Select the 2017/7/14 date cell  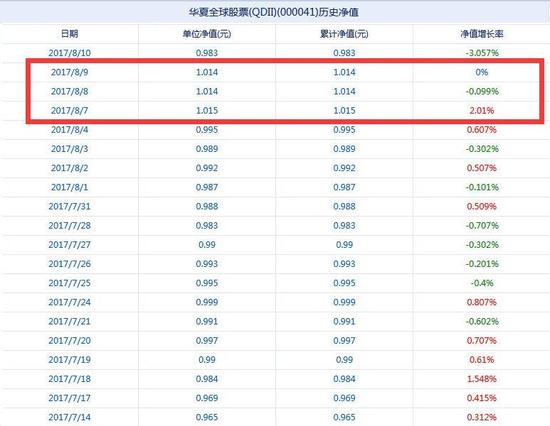pos(69,417)
